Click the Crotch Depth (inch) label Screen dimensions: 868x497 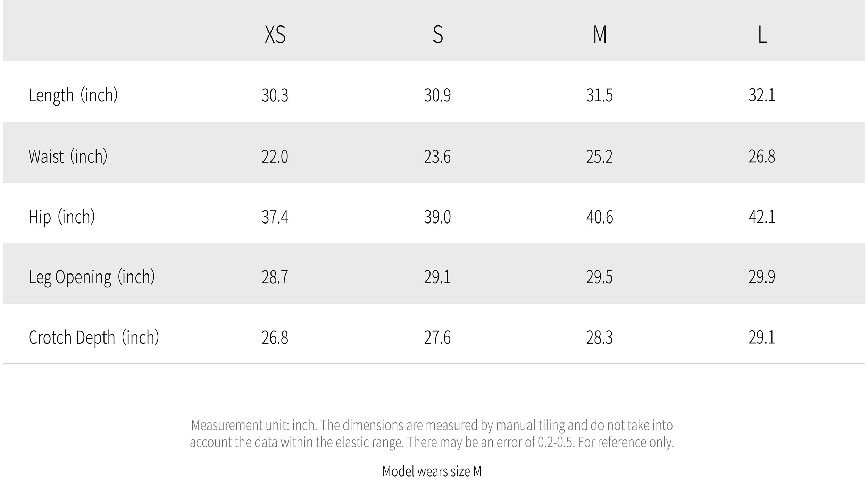click(94, 337)
